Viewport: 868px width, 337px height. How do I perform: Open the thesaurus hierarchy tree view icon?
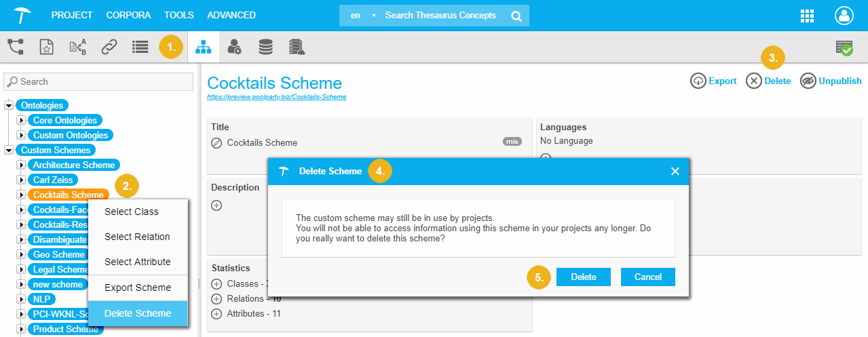[x=15, y=47]
